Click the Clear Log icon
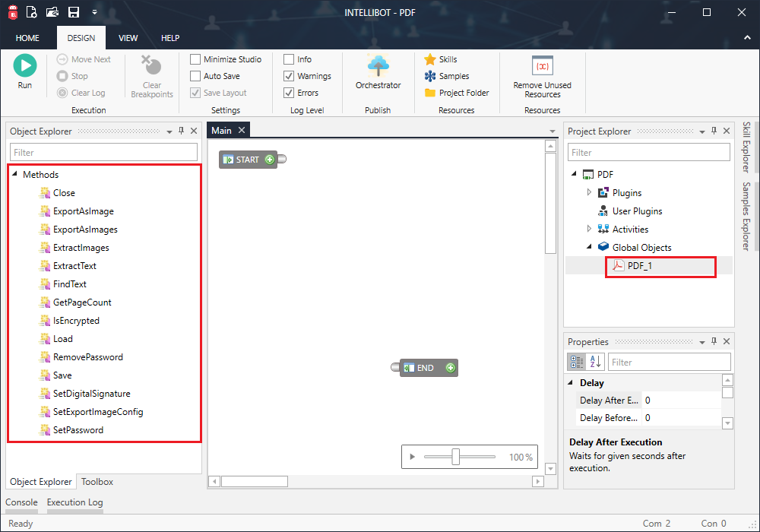 (x=62, y=93)
